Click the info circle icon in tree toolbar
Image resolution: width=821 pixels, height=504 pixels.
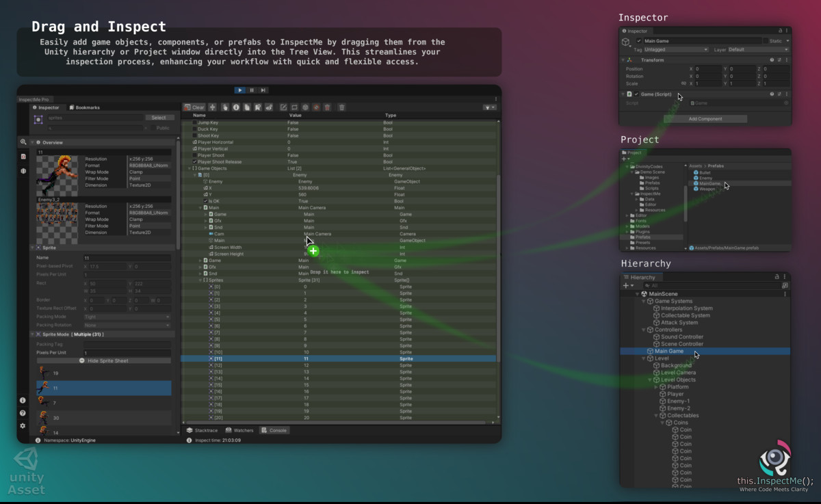point(236,107)
